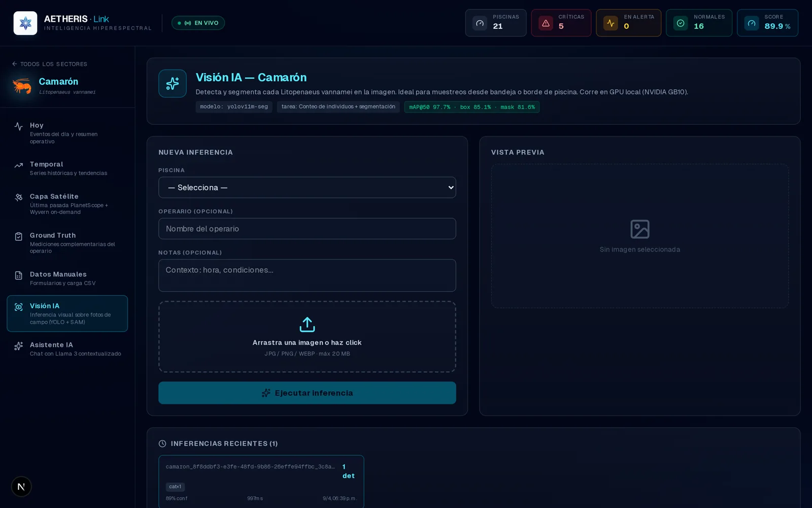Click the Capa Satélite satellite icon

pyautogui.click(x=19, y=197)
